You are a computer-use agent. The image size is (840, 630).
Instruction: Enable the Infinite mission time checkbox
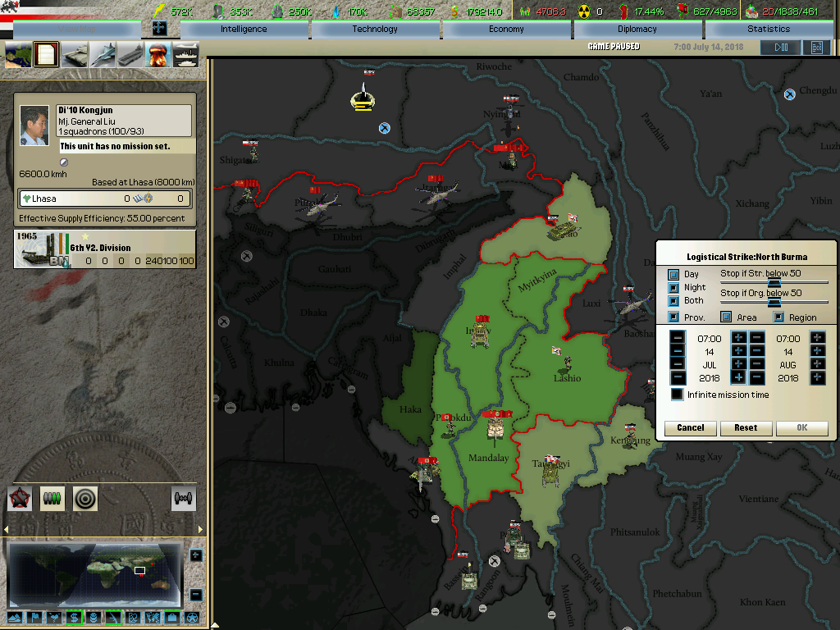tap(677, 395)
